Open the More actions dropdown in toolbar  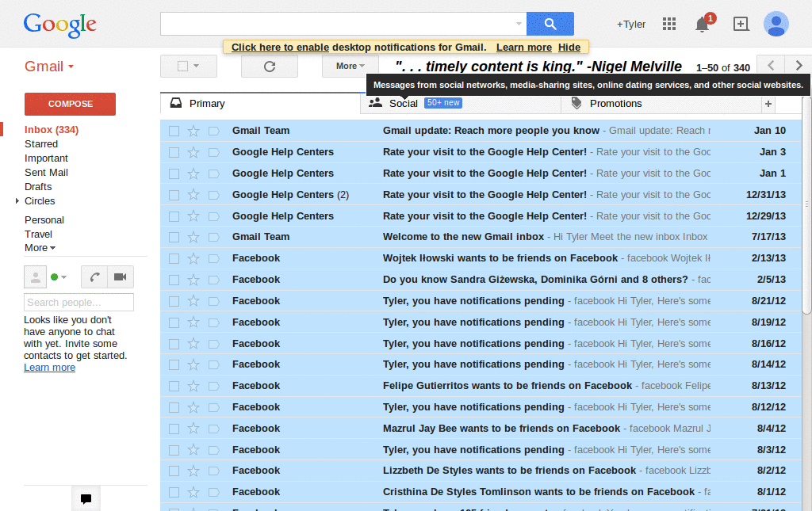click(350, 66)
